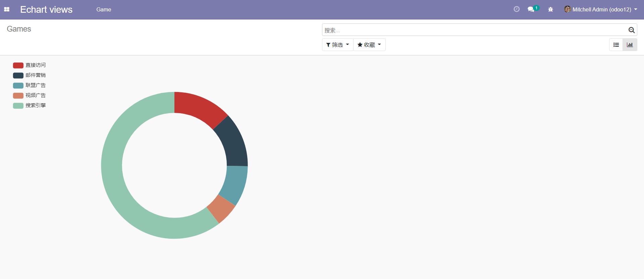644x279 pixels.
Task: Toggle 直接访问 legend series
Action: [x=29, y=65]
